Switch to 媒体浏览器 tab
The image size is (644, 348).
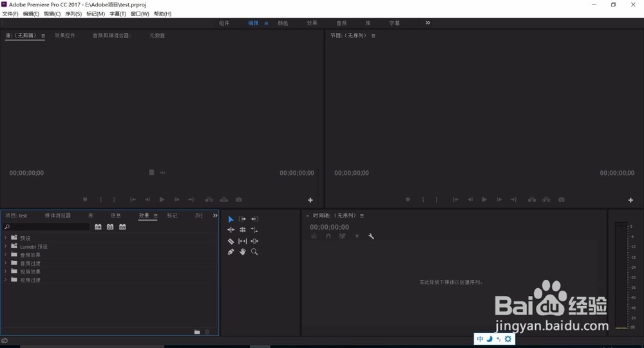coord(58,215)
